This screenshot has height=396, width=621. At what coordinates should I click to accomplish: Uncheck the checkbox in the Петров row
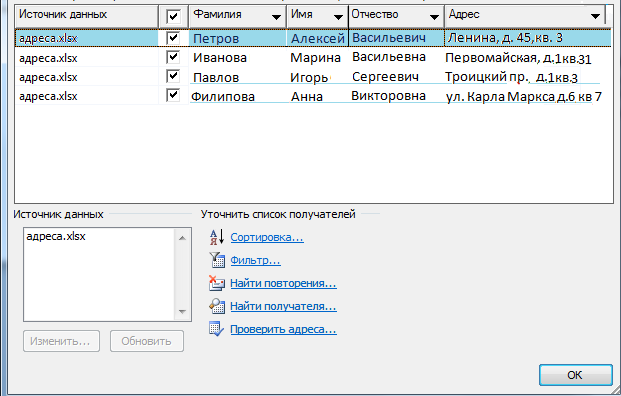[173, 38]
